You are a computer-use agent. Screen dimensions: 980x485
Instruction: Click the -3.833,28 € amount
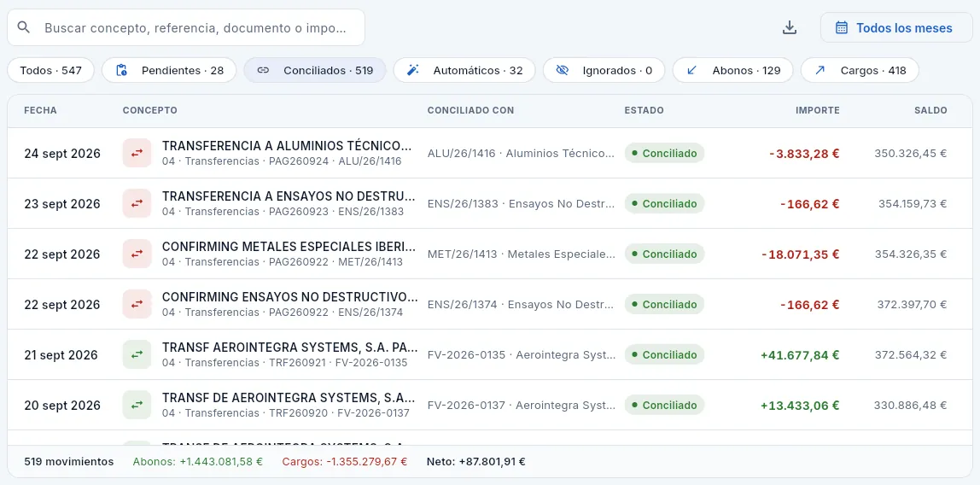(x=804, y=153)
